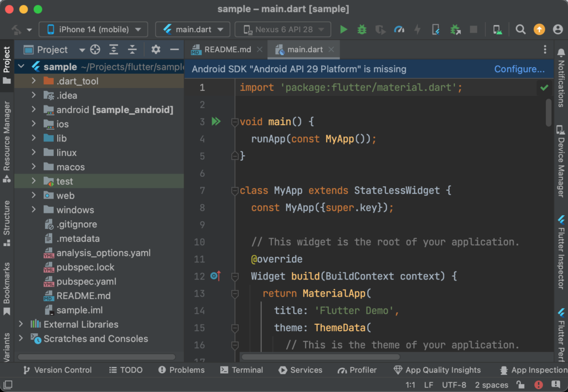This screenshot has height=392, width=568.
Task: Expand the lib folder
Action: (x=34, y=138)
